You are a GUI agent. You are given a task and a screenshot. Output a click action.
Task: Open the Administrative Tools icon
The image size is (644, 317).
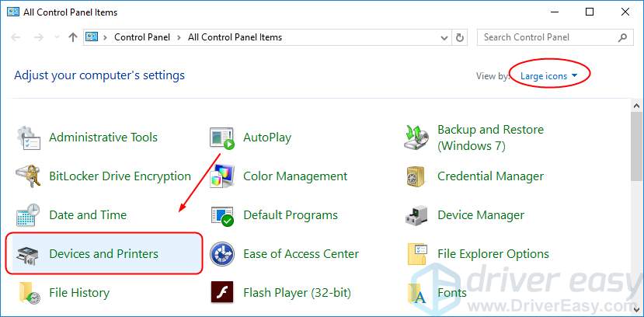tap(28, 138)
